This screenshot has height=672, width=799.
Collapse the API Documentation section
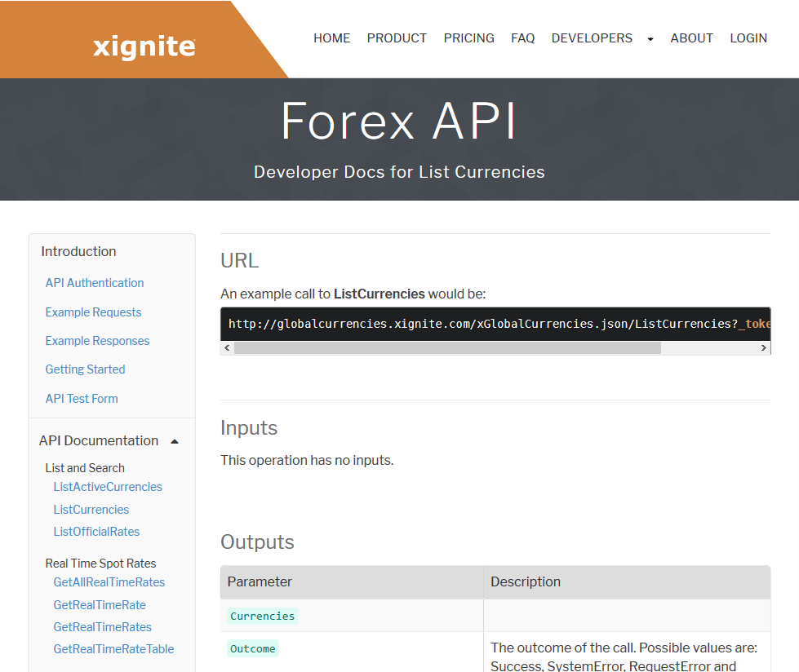point(175,441)
